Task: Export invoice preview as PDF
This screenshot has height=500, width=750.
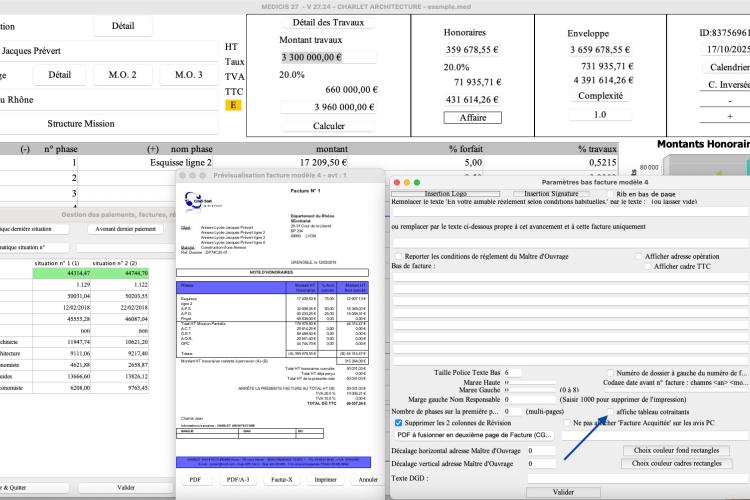Action: (x=195, y=479)
